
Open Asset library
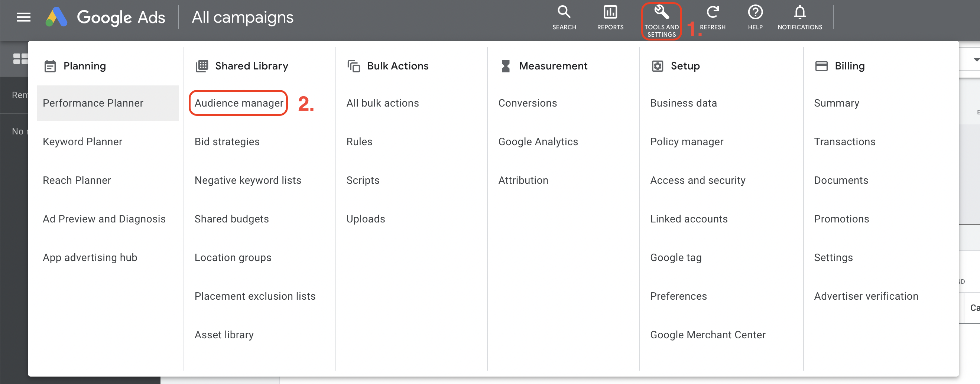pyautogui.click(x=224, y=335)
